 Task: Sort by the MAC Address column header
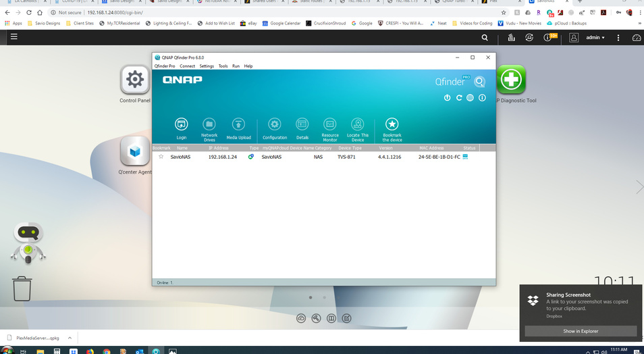[x=431, y=148]
